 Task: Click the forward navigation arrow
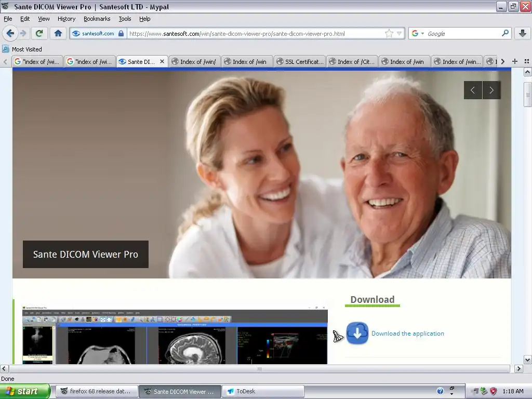click(x=23, y=33)
